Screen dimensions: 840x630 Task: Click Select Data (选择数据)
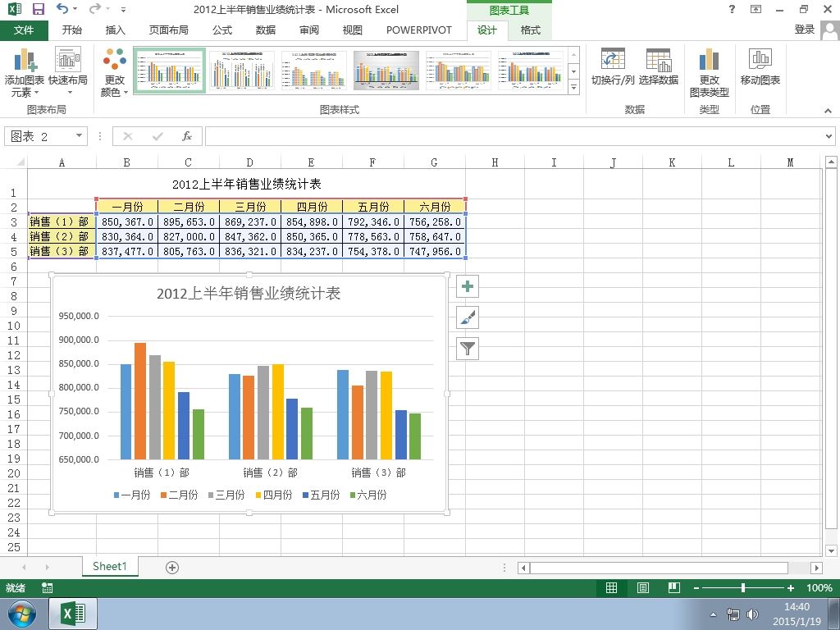coord(659,67)
